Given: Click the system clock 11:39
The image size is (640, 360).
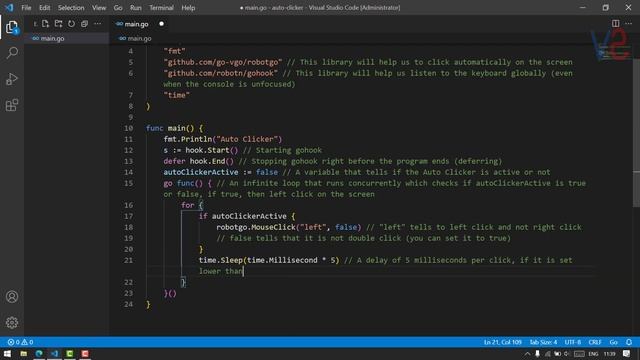Looking at the screenshot, I should pyautogui.click(x=609, y=354).
